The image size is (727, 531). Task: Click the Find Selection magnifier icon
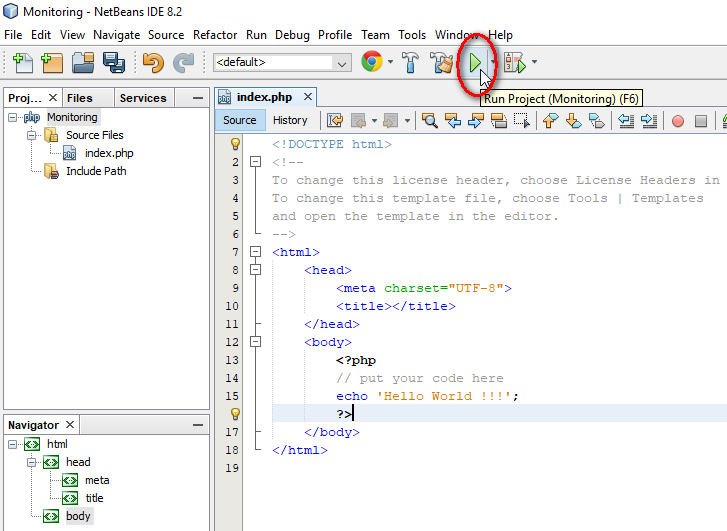tap(429, 121)
